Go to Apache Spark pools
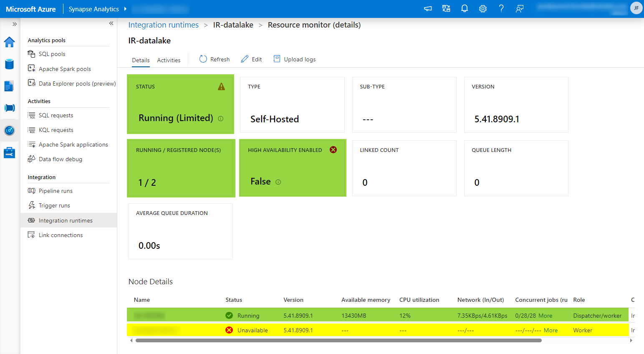 pos(65,69)
